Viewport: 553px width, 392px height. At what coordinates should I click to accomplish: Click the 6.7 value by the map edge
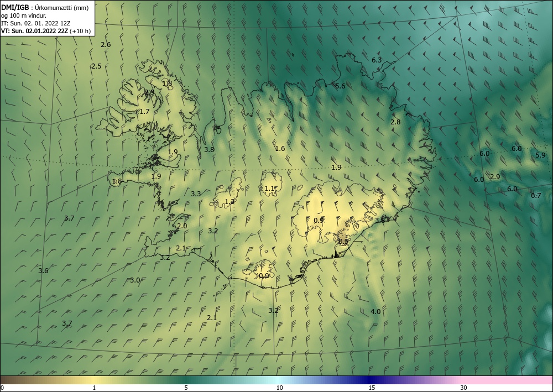[536, 196]
